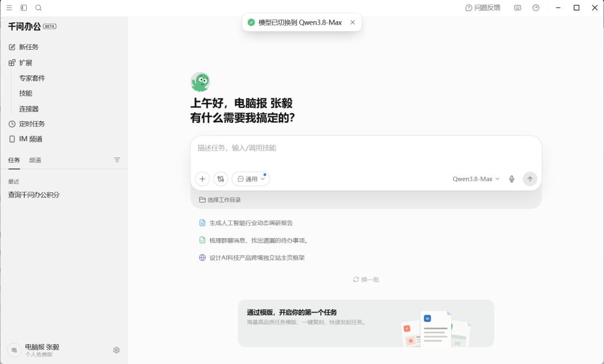The width and height of the screenshot is (604, 364).
Task: Open 专家套件 under extensions
Action: [x=32, y=78]
